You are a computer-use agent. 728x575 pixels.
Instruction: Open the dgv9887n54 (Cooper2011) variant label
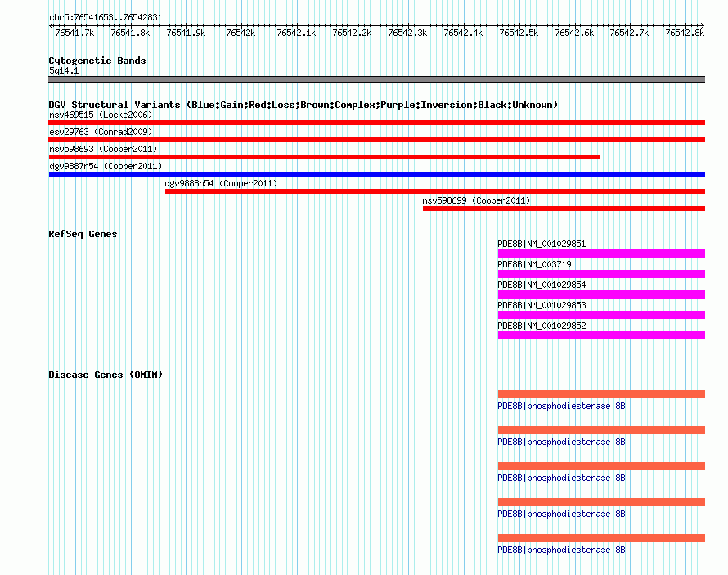106,166
